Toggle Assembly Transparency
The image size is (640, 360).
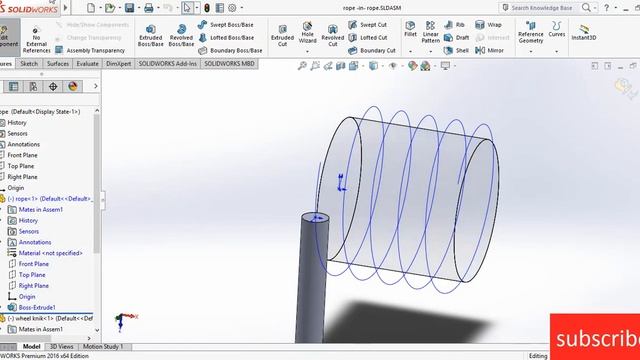pos(90,50)
